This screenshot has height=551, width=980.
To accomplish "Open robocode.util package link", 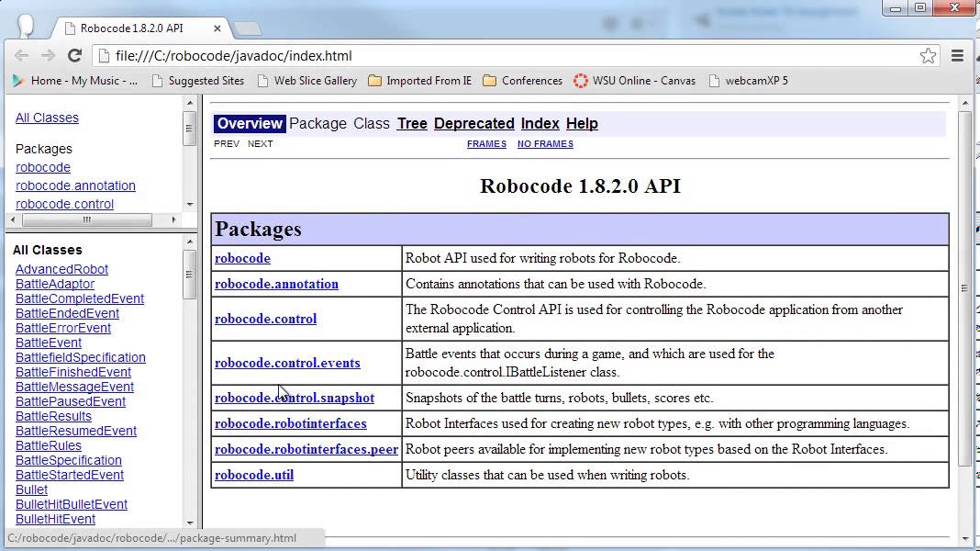I will [x=254, y=475].
